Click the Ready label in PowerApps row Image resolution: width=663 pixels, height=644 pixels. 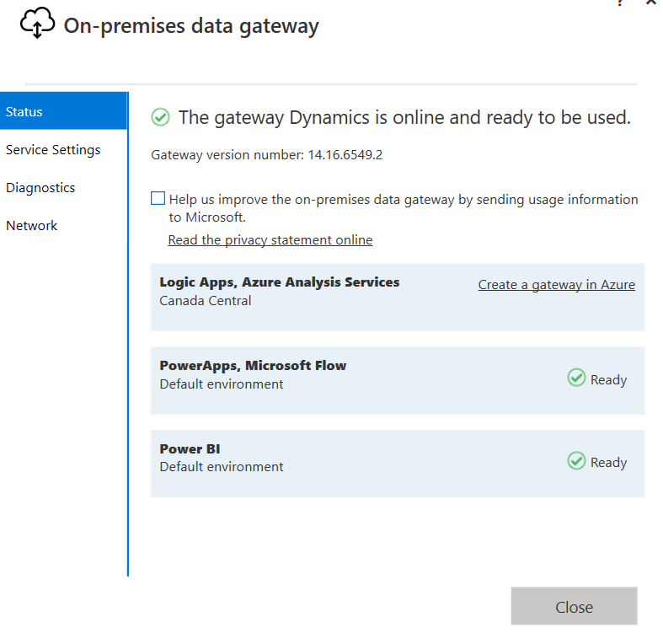pos(608,379)
